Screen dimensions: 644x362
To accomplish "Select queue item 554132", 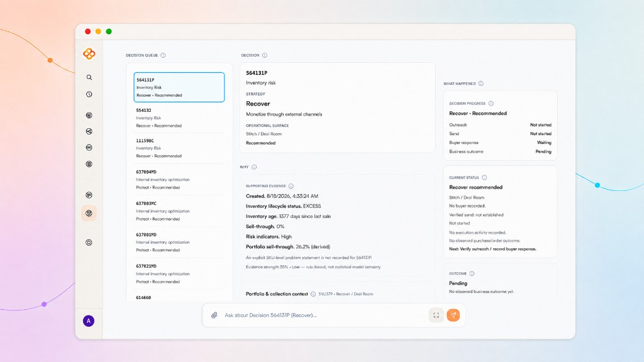I will click(179, 118).
